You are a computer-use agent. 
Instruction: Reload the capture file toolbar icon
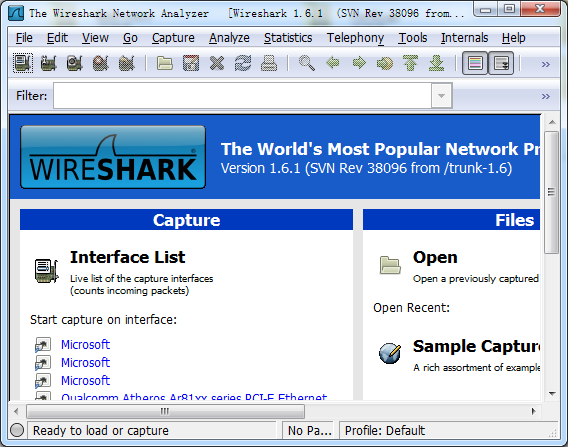pos(243,63)
